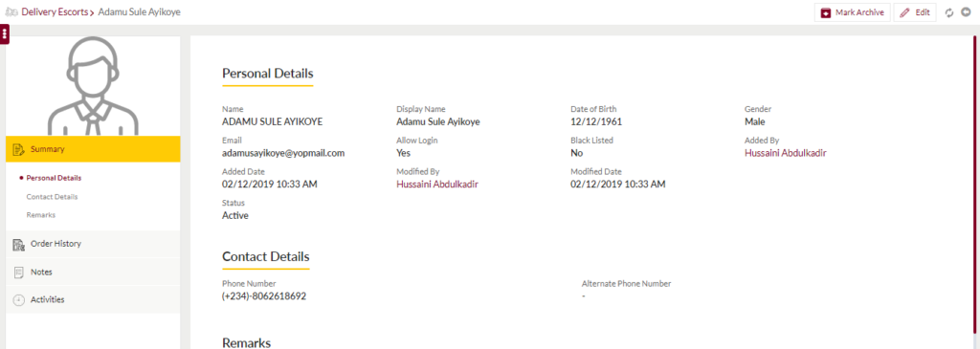Click the pencil Edit icon
980x349 pixels.
click(x=905, y=12)
